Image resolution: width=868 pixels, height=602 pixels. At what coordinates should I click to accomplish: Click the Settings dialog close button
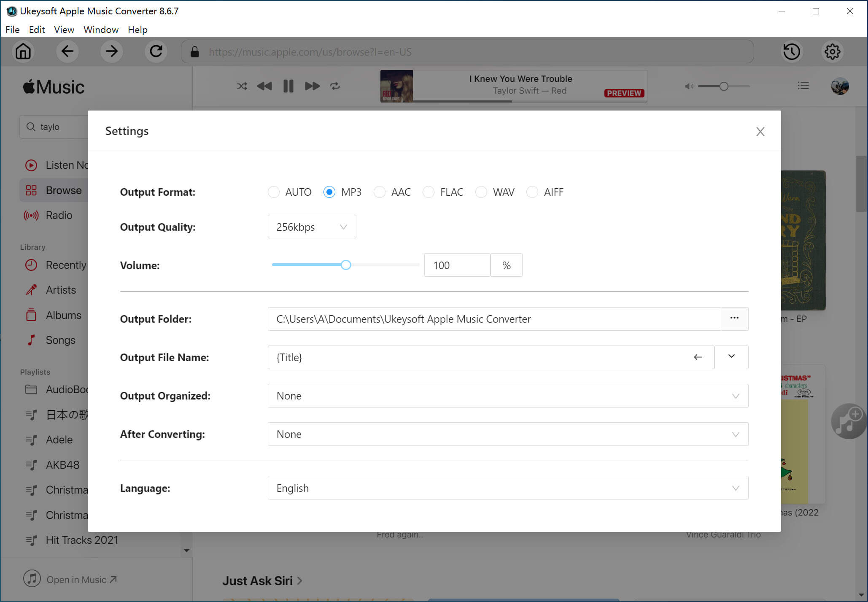pyautogui.click(x=760, y=131)
